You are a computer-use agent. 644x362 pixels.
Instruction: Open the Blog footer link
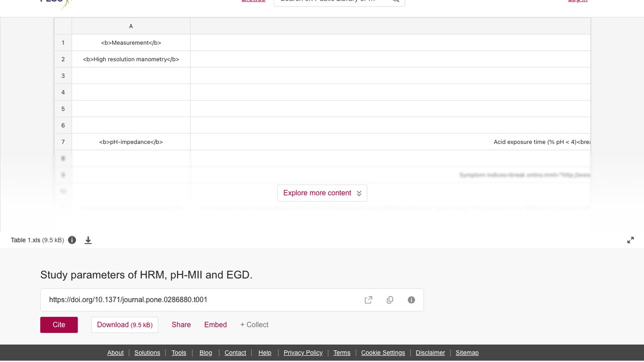click(x=206, y=353)
